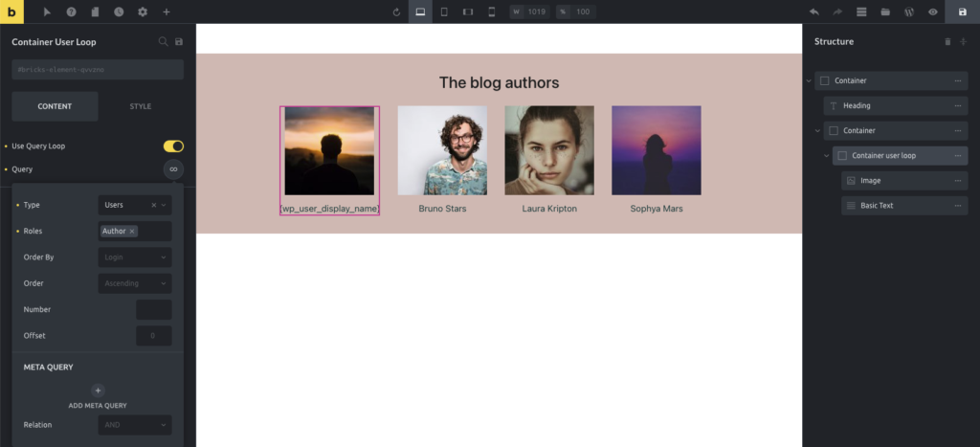Select the Content tab

pyautogui.click(x=55, y=106)
